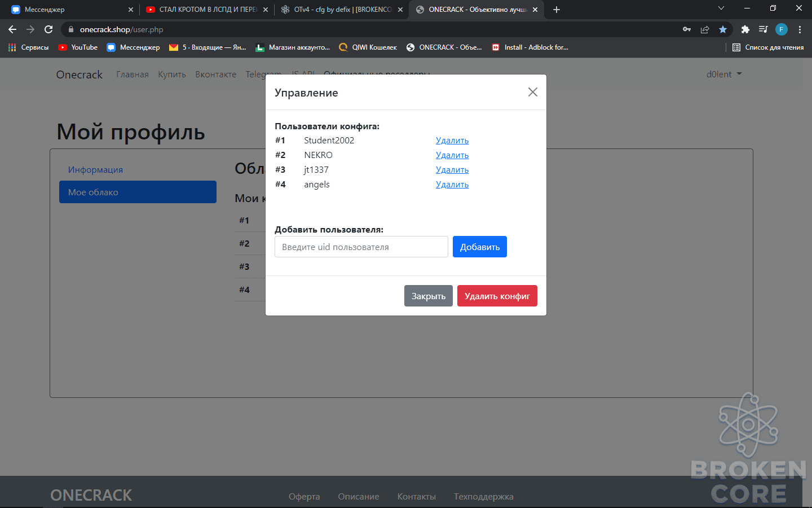Switch to the YouTube video tab

pos(206,10)
